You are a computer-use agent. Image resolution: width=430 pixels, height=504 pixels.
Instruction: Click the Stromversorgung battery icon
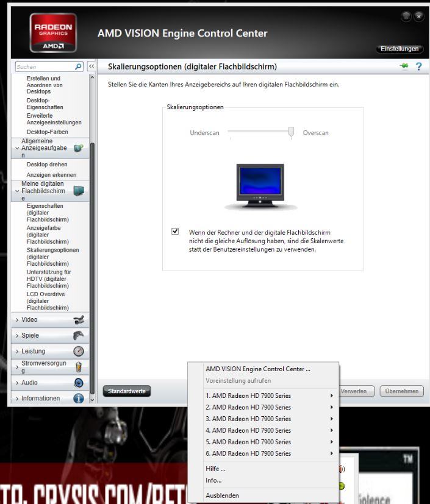[79, 367]
